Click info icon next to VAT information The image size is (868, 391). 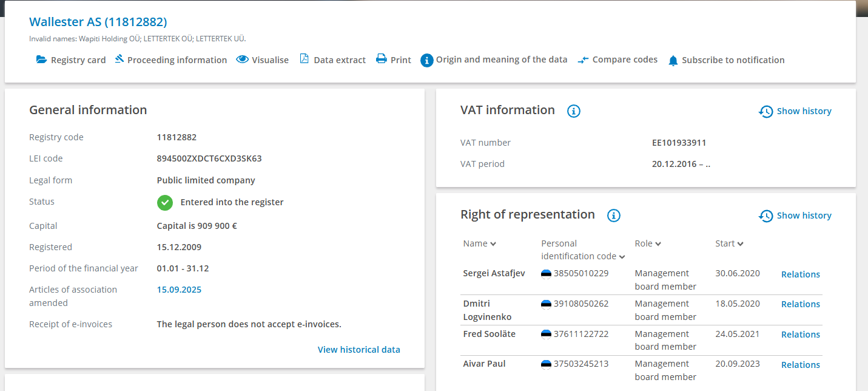[574, 111]
